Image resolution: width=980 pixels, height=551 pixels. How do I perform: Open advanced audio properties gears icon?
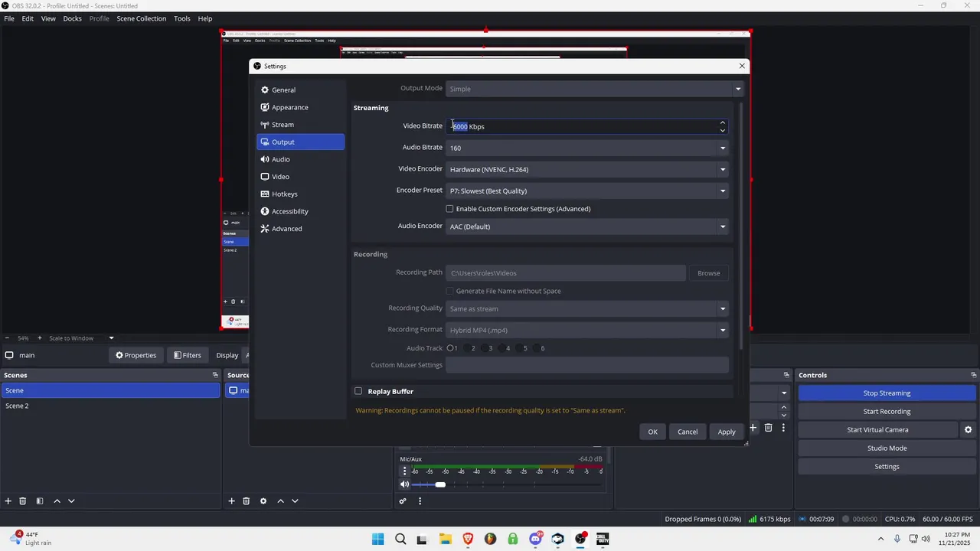[403, 501]
